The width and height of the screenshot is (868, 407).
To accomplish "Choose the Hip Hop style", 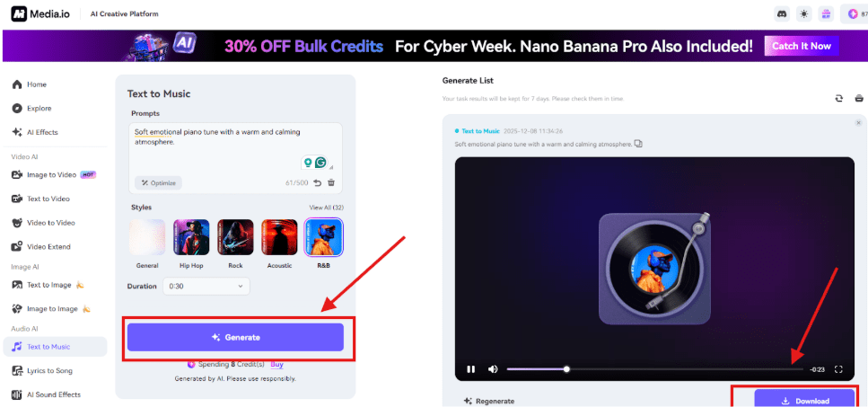I will click(x=191, y=237).
